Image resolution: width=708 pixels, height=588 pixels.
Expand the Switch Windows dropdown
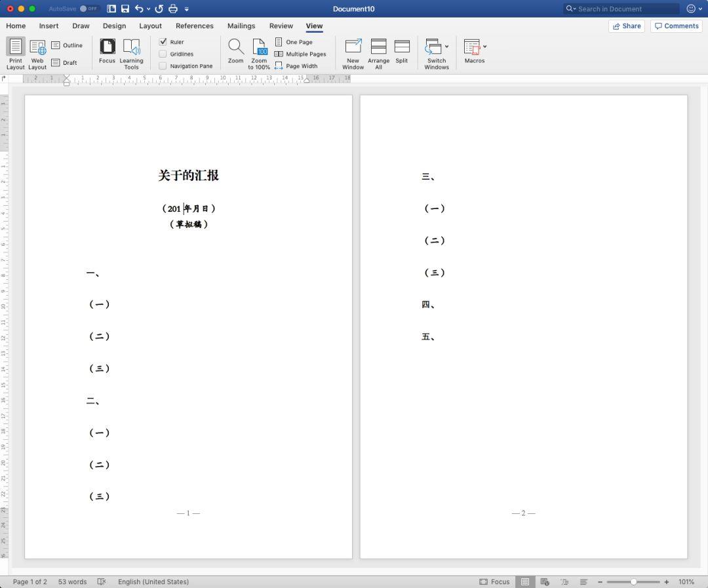click(446, 47)
